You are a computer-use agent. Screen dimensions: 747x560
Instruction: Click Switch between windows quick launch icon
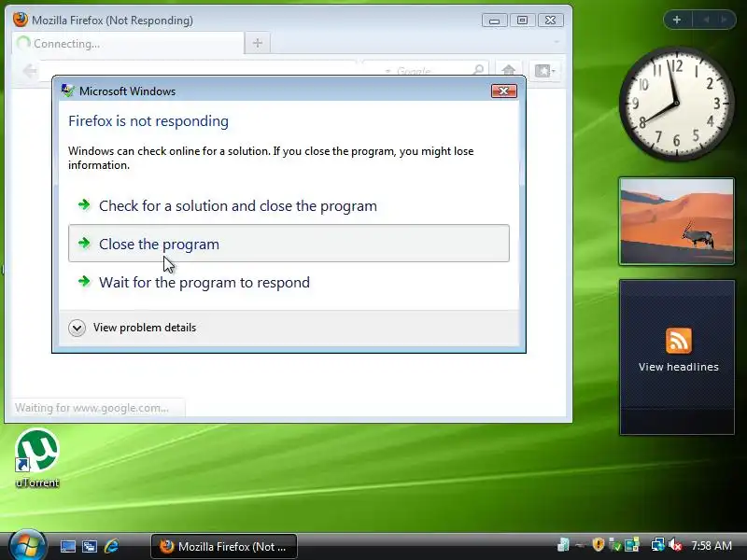coord(90,546)
